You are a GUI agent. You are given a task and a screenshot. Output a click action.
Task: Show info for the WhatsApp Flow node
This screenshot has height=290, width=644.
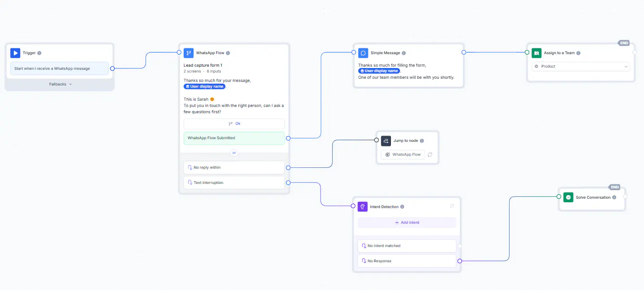pyautogui.click(x=228, y=53)
